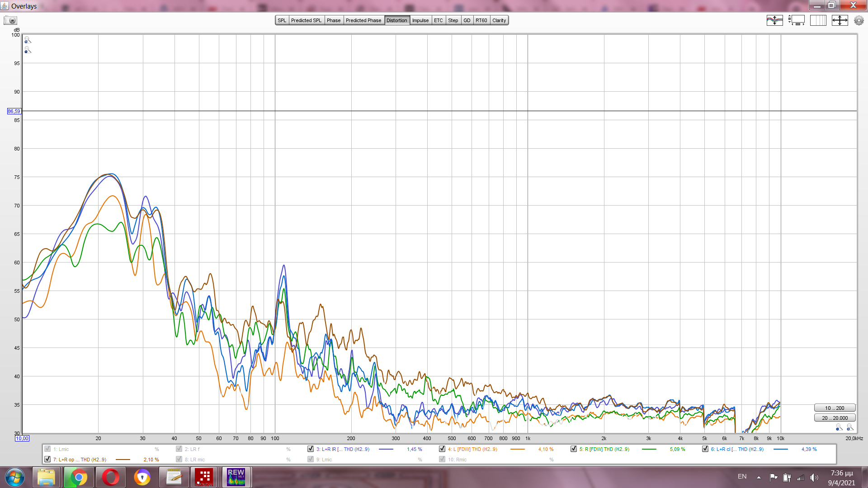868x488 pixels.
Task: Uncheck the 3: L+R IR trace checkbox
Action: point(311,449)
